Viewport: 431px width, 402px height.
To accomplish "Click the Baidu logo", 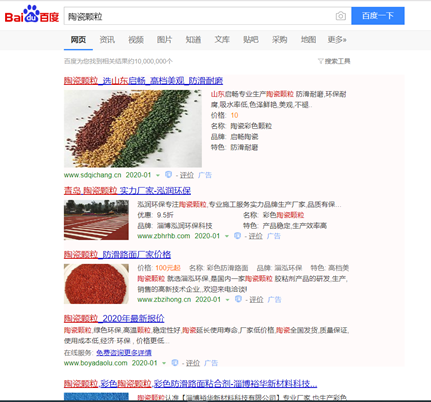I will pos(32,14).
